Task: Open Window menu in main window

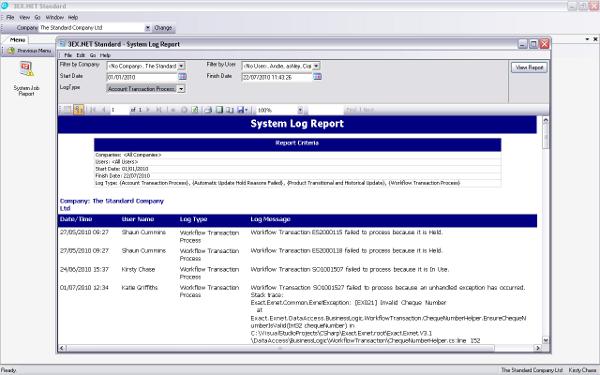Action: point(55,17)
